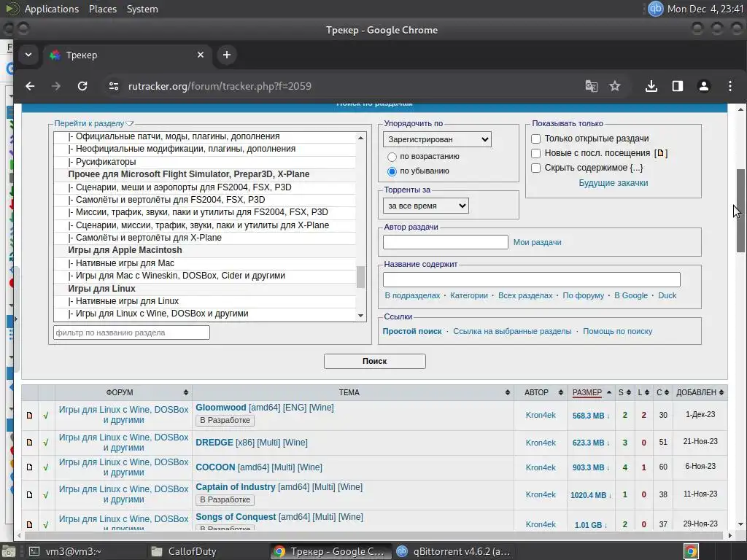Enable Скрыть содержимое checkbox

[x=536, y=168]
